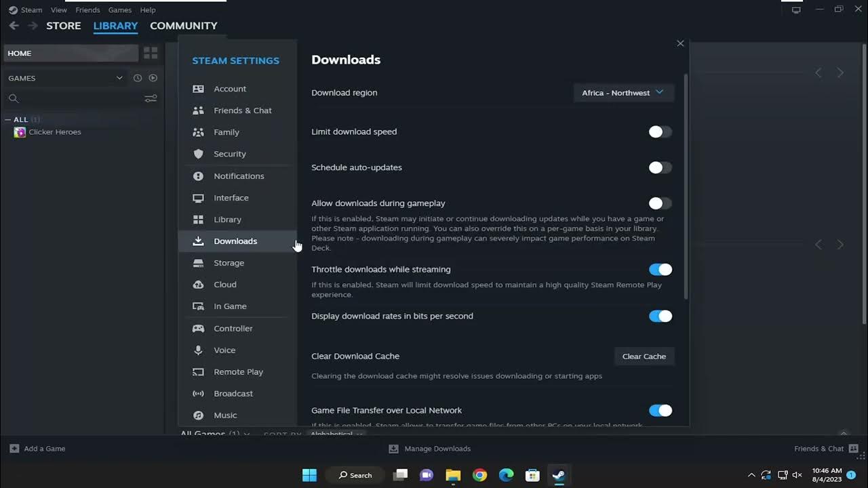
Task: Toggle Limit download speed switch
Action: pyautogui.click(x=660, y=132)
